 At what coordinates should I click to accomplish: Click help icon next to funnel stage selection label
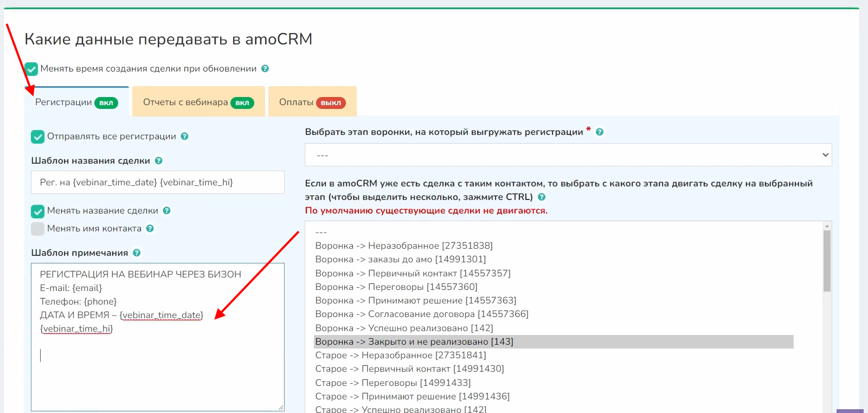pos(600,132)
